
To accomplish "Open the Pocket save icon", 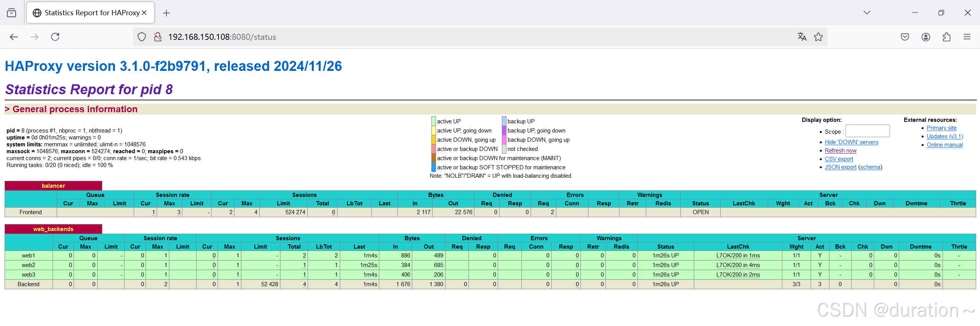I will point(905,37).
